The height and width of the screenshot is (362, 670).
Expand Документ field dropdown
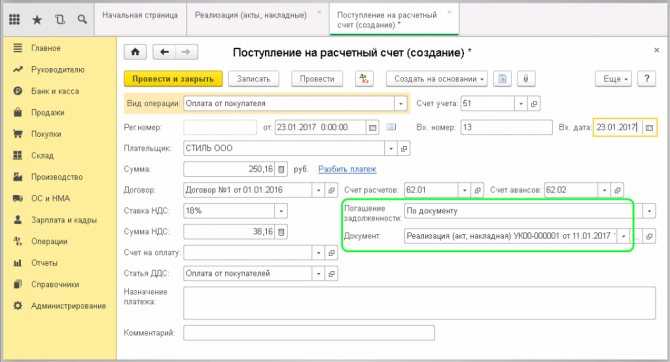[x=623, y=236]
